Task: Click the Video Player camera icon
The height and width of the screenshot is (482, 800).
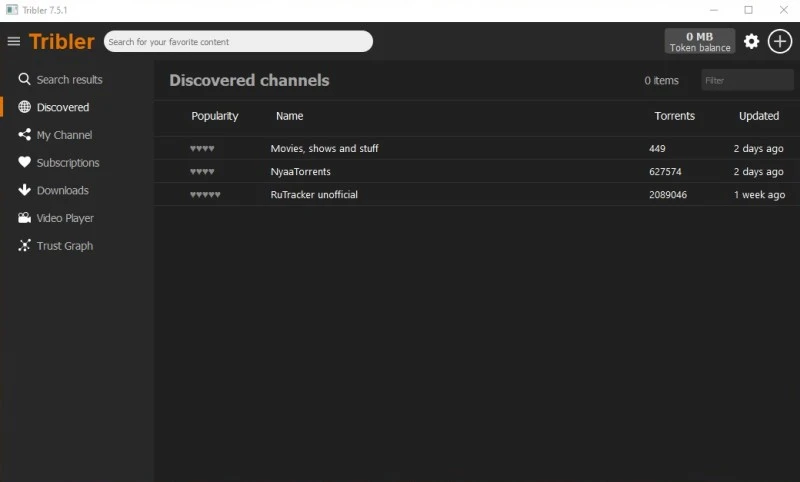Action: pyautogui.click(x=24, y=218)
